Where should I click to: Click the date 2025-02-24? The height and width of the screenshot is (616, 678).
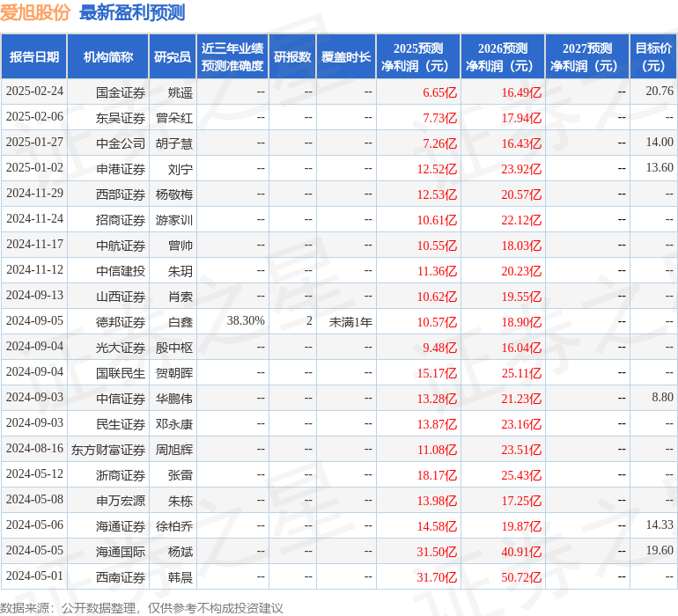click(34, 92)
